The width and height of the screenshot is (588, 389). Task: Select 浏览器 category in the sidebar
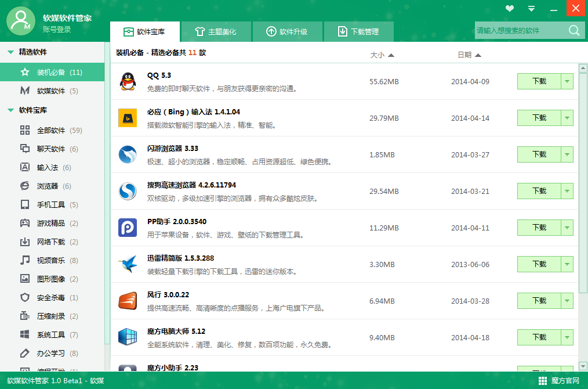(48, 186)
